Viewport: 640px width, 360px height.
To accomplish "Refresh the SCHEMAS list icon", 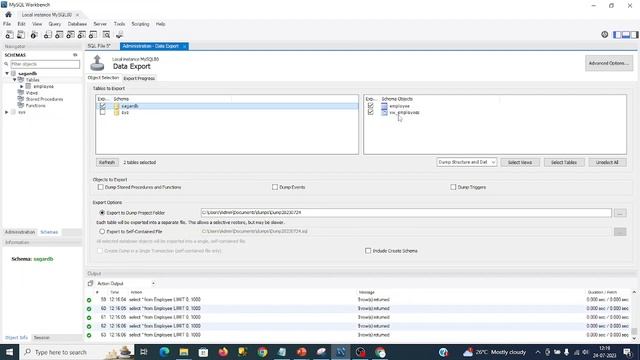I will pos(75,55).
